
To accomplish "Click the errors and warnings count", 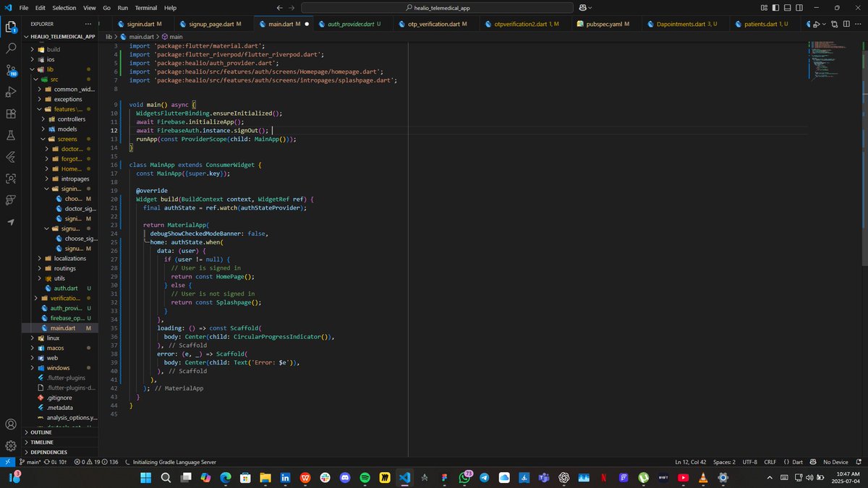I will click(96, 462).
